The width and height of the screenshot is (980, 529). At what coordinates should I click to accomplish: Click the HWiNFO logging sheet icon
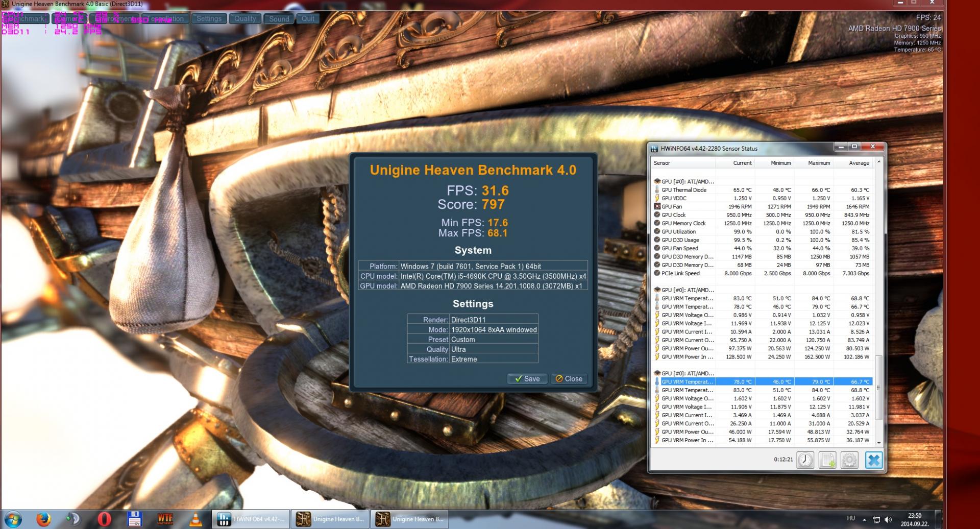(x=827, y=460)
